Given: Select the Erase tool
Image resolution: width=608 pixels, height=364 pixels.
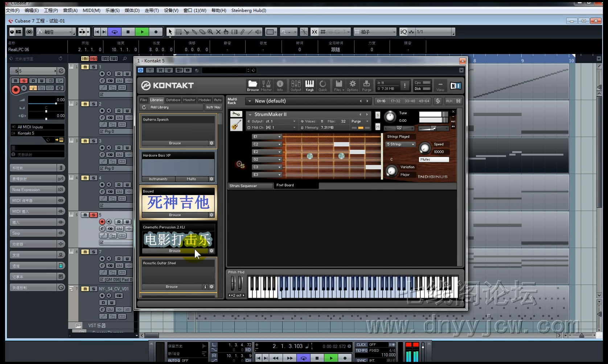Looking at the screenshot, I should (202, 32).
